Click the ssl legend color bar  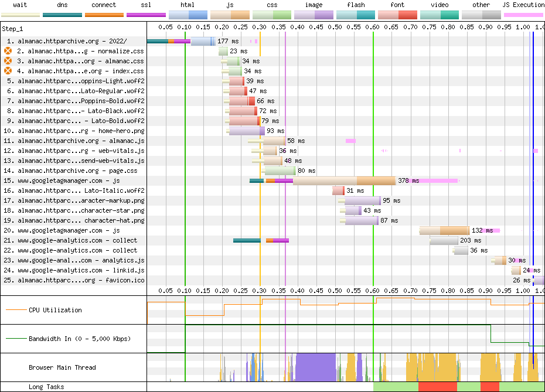[x=146, y=15]
